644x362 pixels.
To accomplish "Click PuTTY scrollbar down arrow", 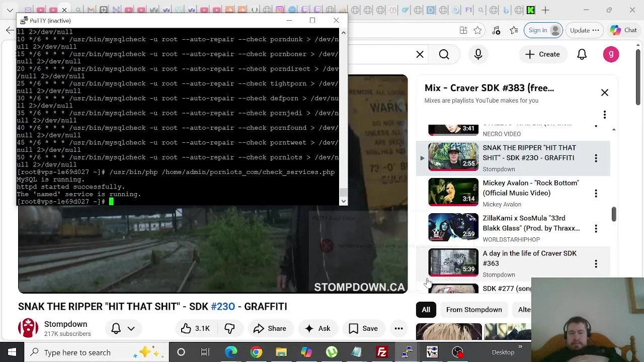I will point(344,201).
